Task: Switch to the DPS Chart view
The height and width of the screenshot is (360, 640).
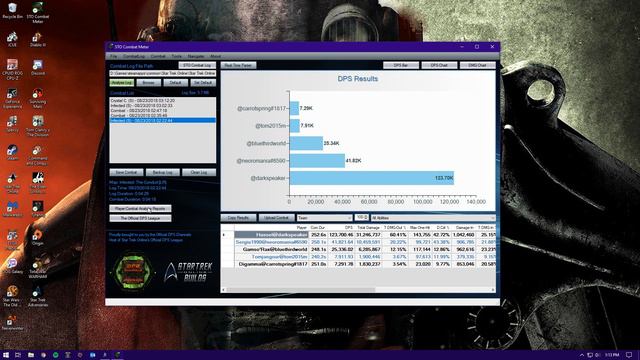Action: [x=439, y=65]
